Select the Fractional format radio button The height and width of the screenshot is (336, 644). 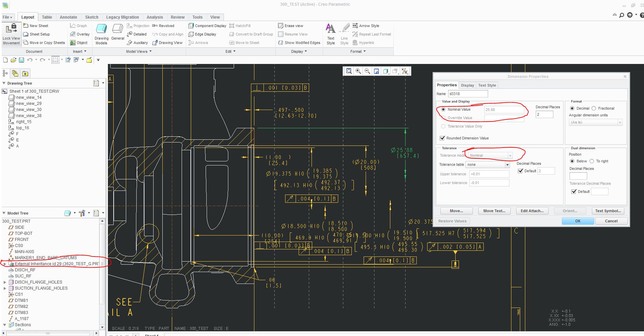click(594, 108)
